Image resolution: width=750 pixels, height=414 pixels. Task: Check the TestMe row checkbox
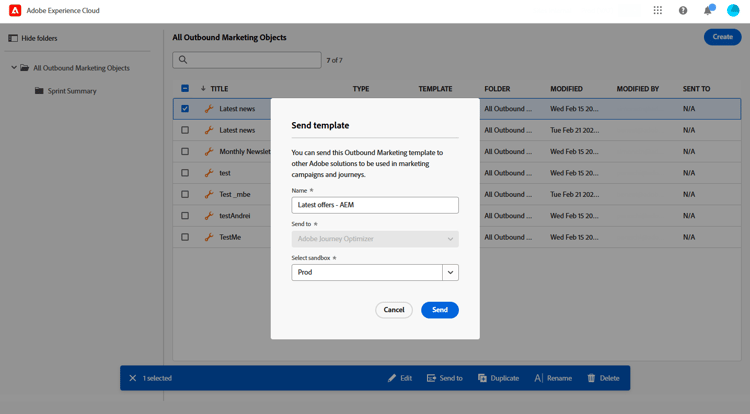[x=185, y=237]
